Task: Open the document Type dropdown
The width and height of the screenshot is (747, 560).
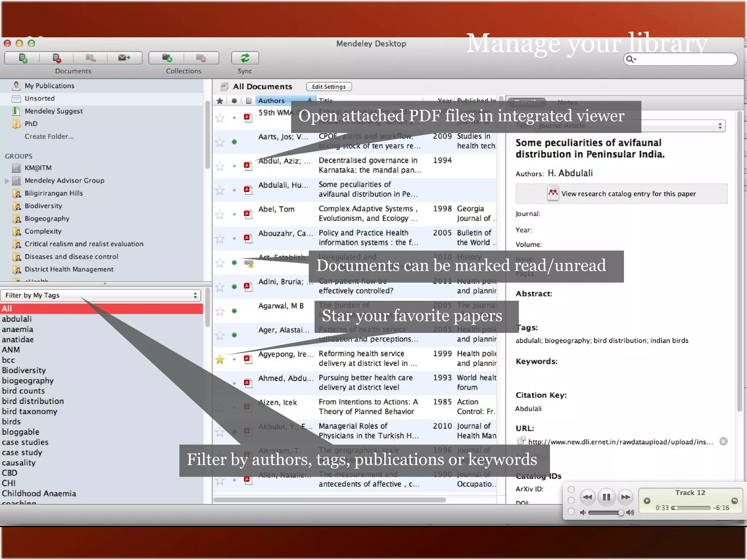Action: pyautogui.click(x=630, y=126)
